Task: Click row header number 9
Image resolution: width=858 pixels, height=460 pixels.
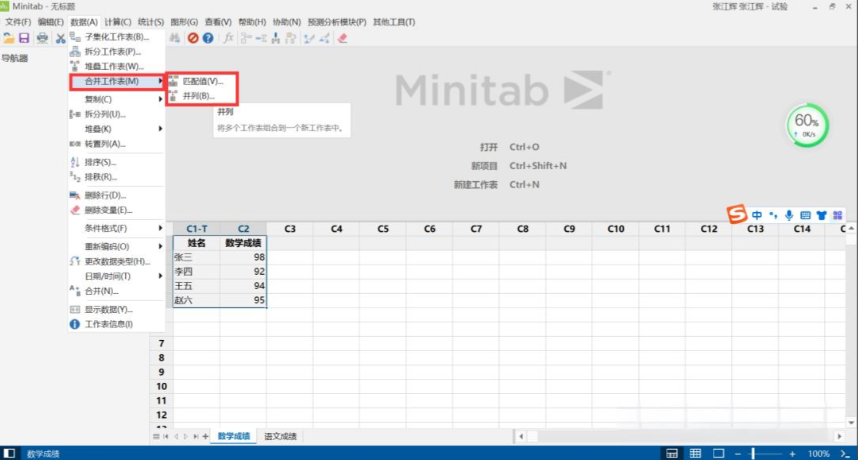Action: click(x=161, y=372)
